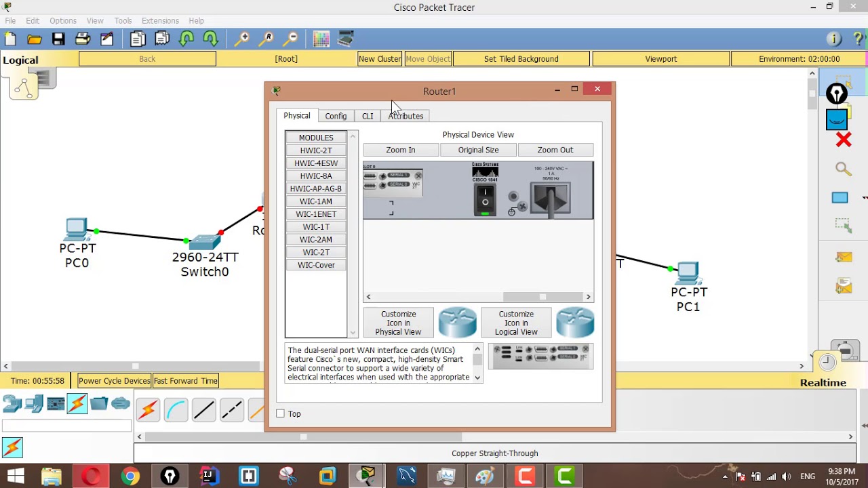The image size is (868, 488).
Task: Zoom out with the magnifier minus icon
Action: (x=290, y=39)
